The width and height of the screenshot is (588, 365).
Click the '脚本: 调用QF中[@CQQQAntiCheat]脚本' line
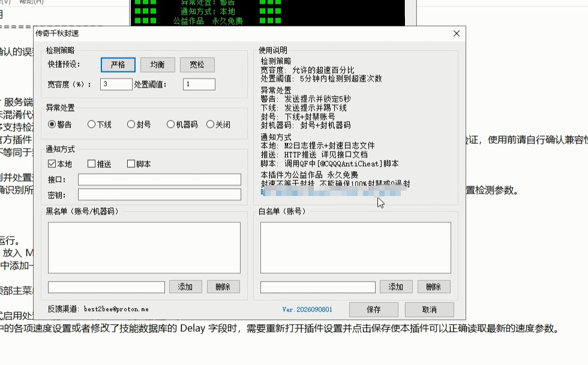(329, 164)
